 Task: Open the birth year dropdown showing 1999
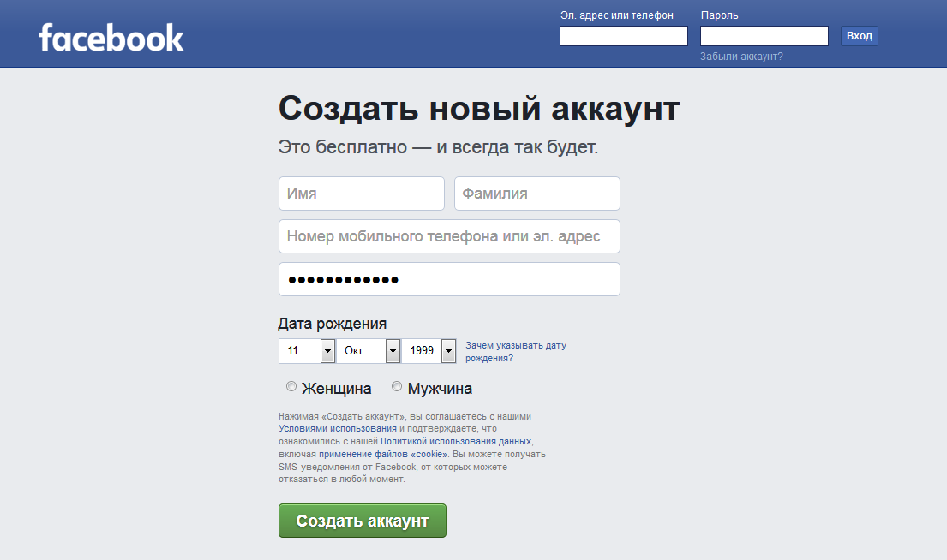[429, 350]
